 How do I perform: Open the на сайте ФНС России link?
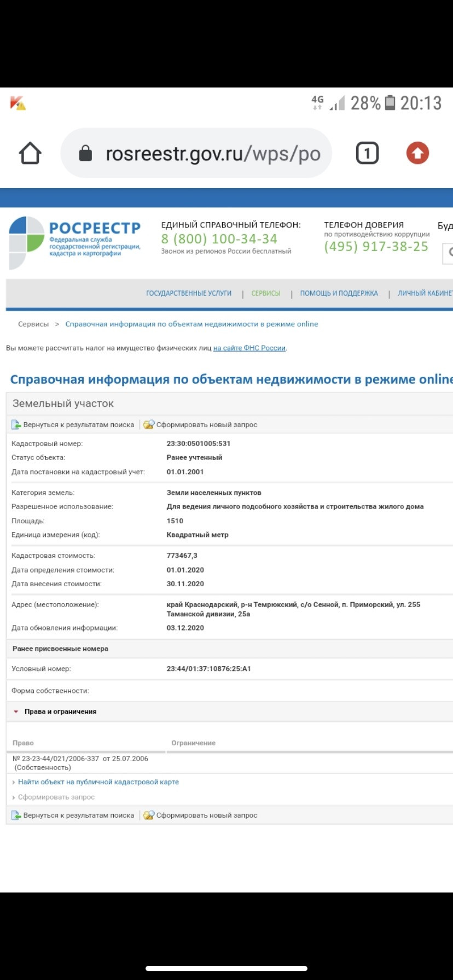coord(249,348)
